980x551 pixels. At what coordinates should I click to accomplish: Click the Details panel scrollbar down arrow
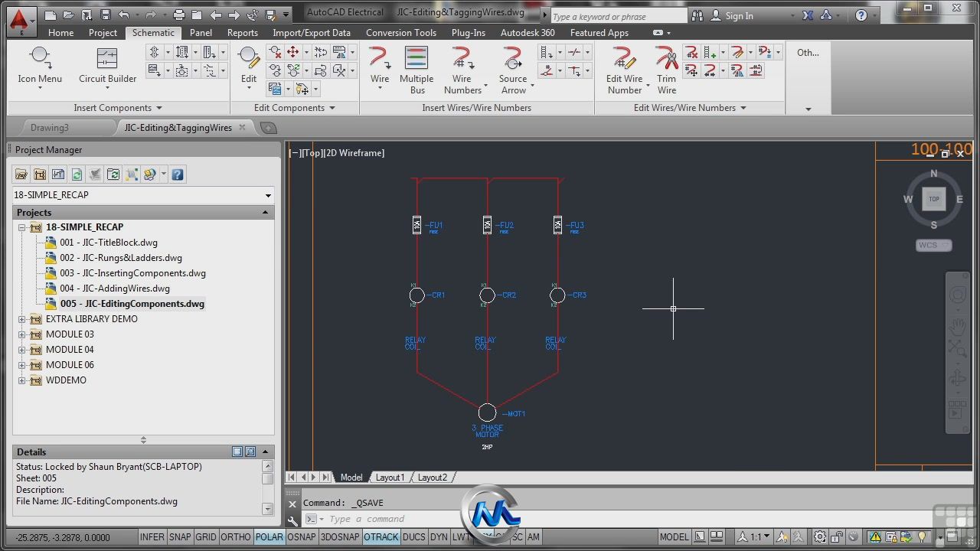pyautogui.click(x=267, y=508)
